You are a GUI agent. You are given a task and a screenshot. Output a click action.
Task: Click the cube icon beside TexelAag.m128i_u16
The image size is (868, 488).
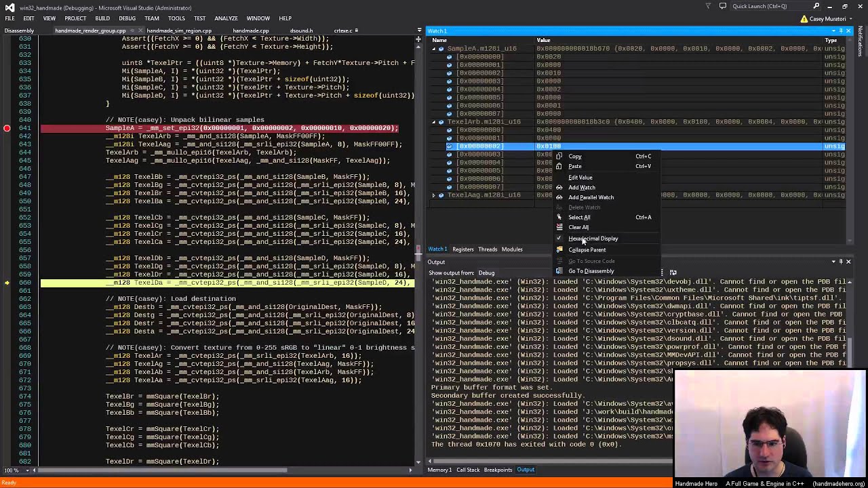point(441,195)
